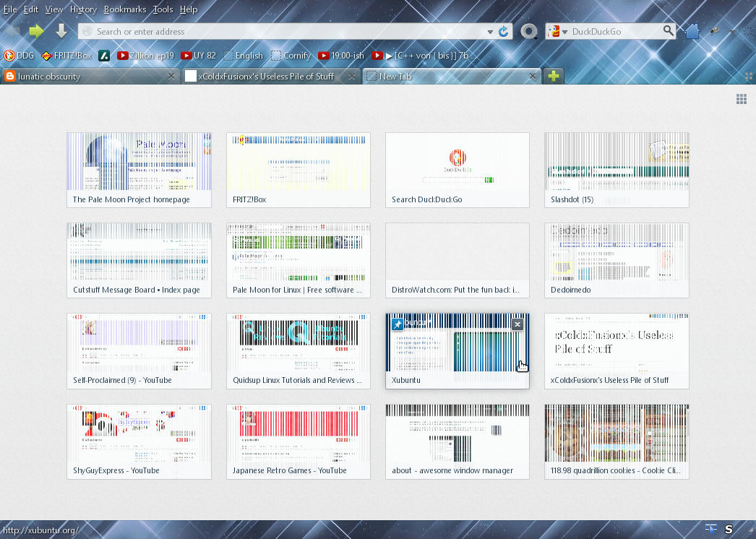The image size is (756, 539).
Task: Open the toolbar overflow arrow at the far right
Action: coord(733,32)
